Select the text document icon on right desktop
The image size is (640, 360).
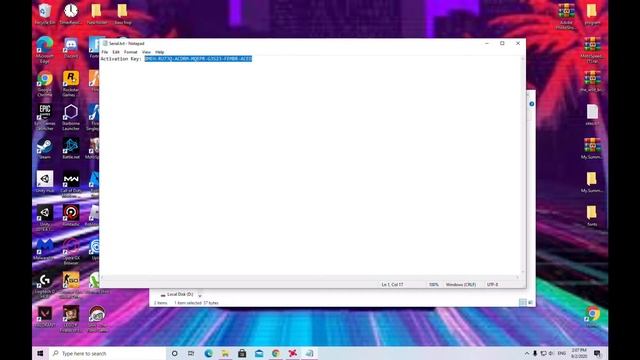(x=592, y=115)
